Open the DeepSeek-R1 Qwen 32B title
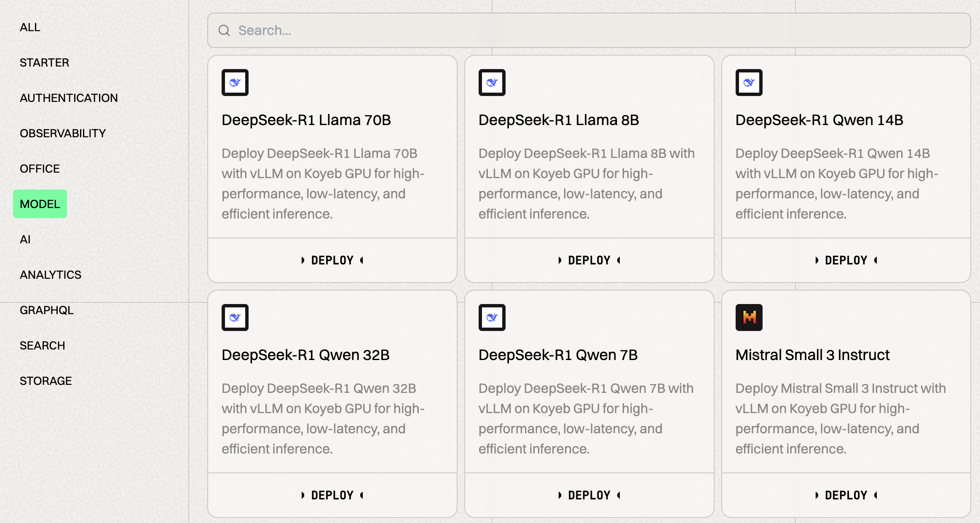Screen dimensions: 980x523 pos(305,355)
